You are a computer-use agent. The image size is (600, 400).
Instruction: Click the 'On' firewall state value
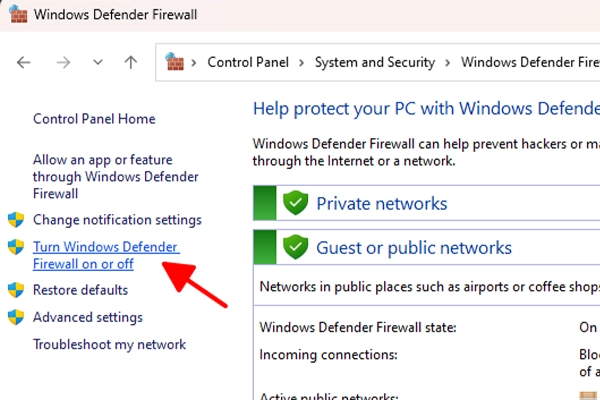[x=588, y=328]
